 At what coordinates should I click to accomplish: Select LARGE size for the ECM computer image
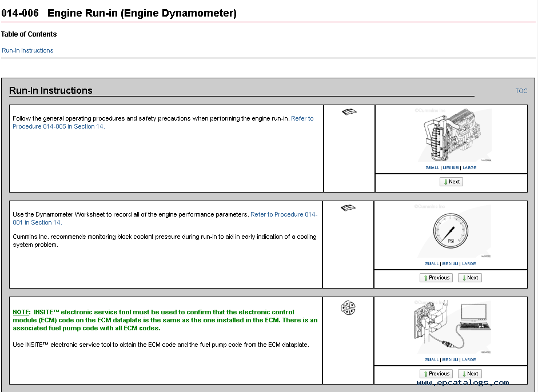469,360
